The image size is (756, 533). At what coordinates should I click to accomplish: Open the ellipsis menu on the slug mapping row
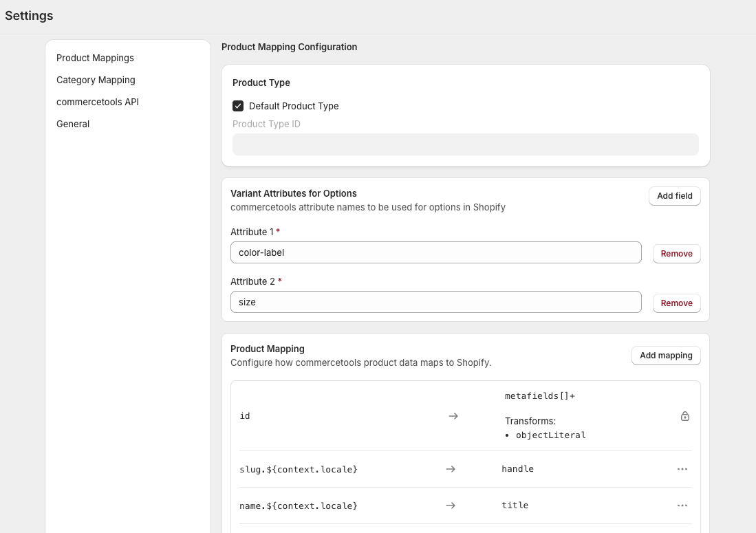(x=682, y=469)
